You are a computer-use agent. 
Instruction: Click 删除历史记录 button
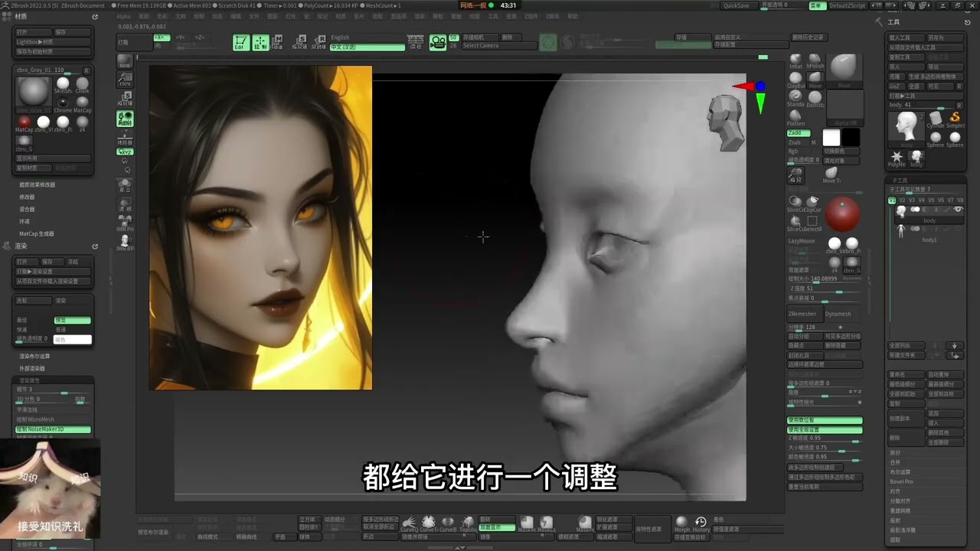(808, 37)
